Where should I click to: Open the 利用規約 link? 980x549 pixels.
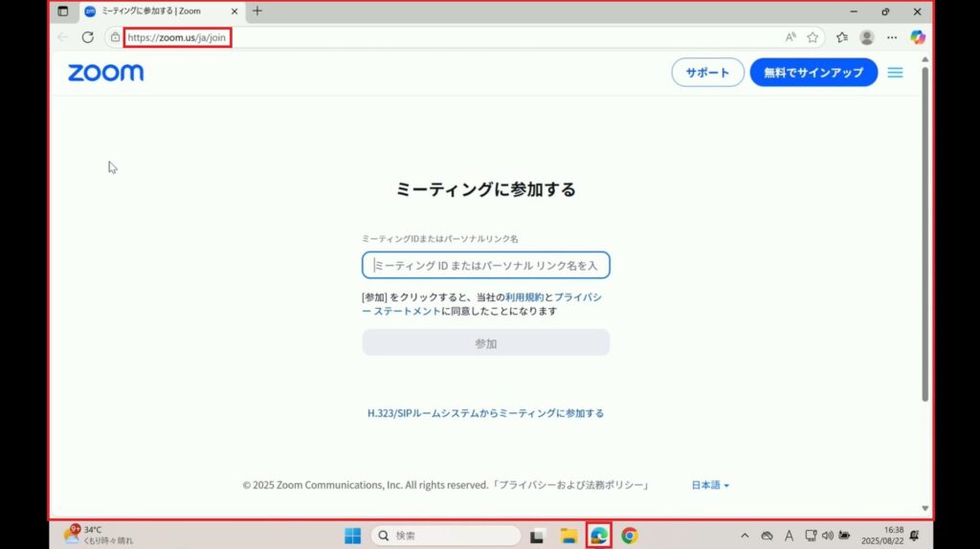click(x=523, y=297)
